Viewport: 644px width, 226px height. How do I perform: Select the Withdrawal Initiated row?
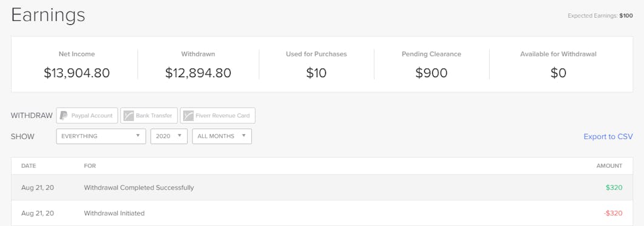click(x=322, y=213)
